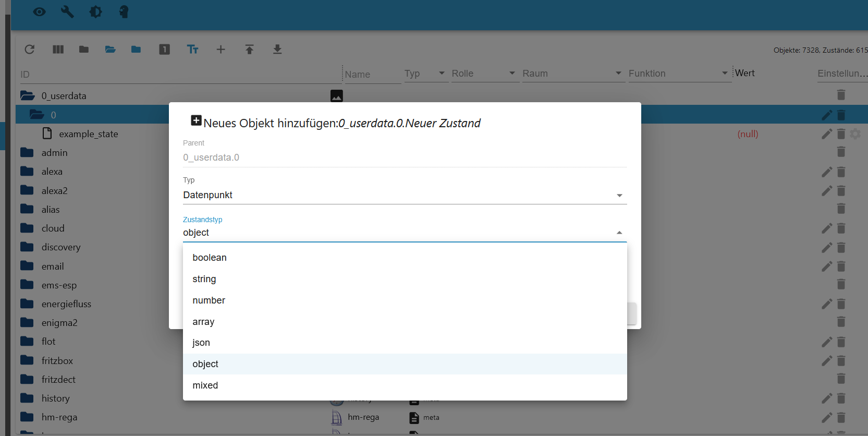Screen dimensions: 868x436
Task: Click the pencil icon in the history row
Action: (x=827, y=398)
